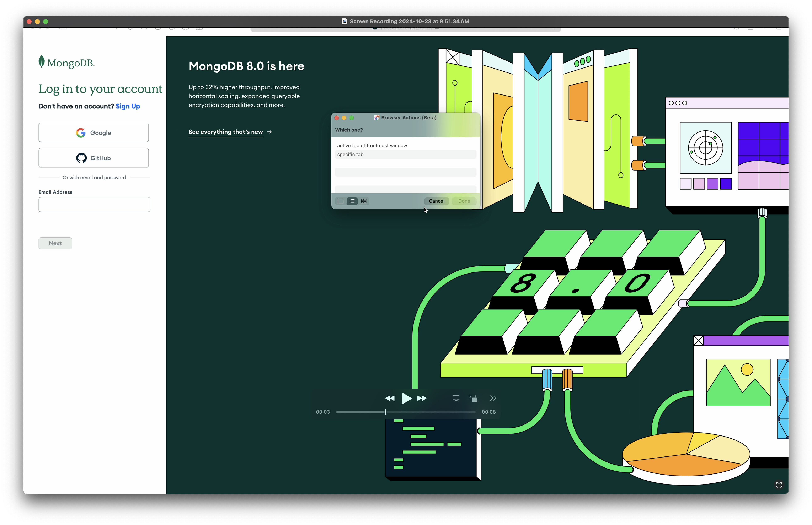Screen dimensions: 812x525
Task: Switch dialog to grid view
Action: coord(364,201)
